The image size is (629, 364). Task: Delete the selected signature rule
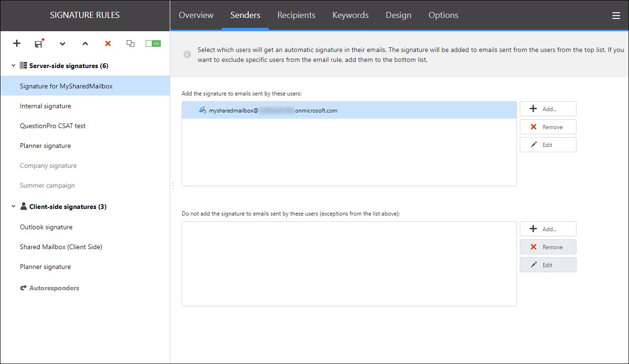(108, 43)
